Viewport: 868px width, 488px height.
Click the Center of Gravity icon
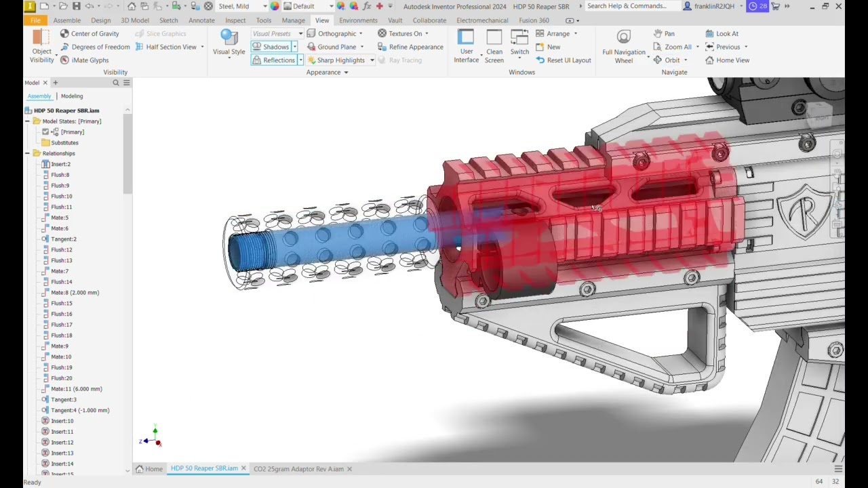coord(64,33)
